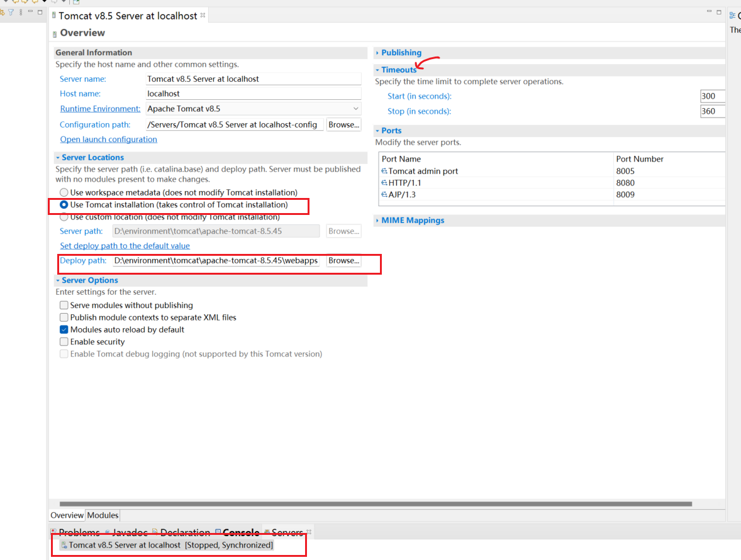Switch to the Modules tab

click(x=103, y=515)
